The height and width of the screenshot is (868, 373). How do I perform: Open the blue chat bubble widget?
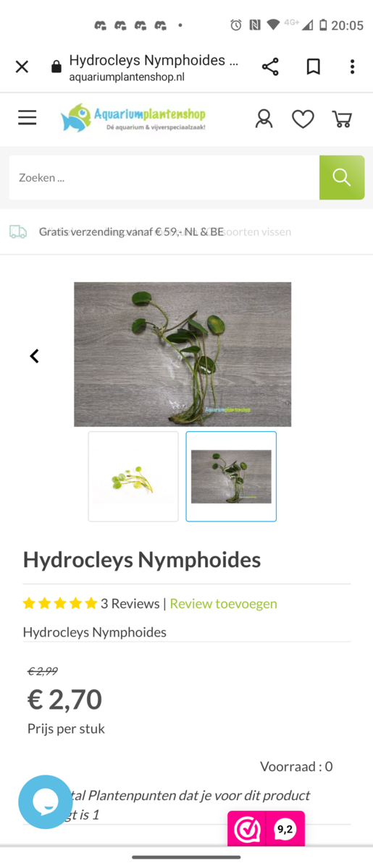[x=46, y=801]
